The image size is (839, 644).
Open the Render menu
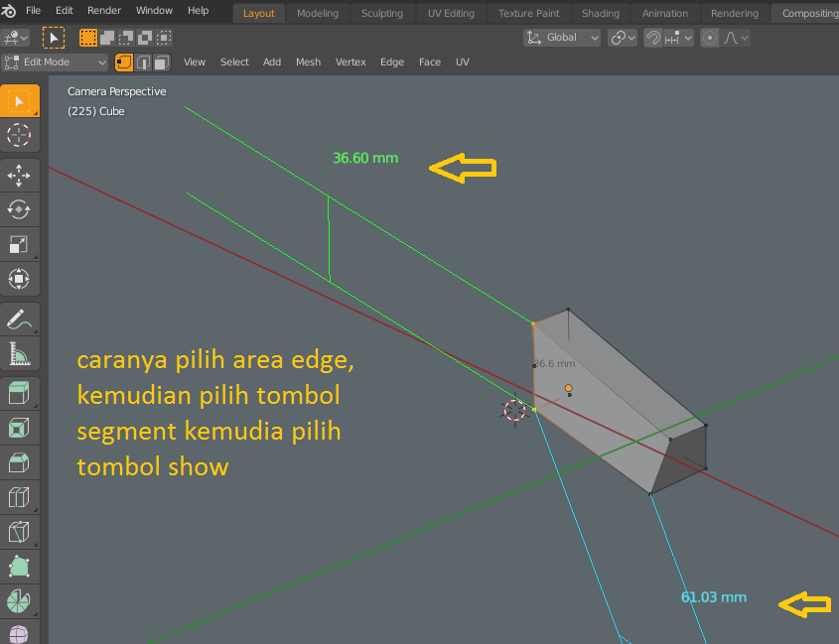pos(104,10)
